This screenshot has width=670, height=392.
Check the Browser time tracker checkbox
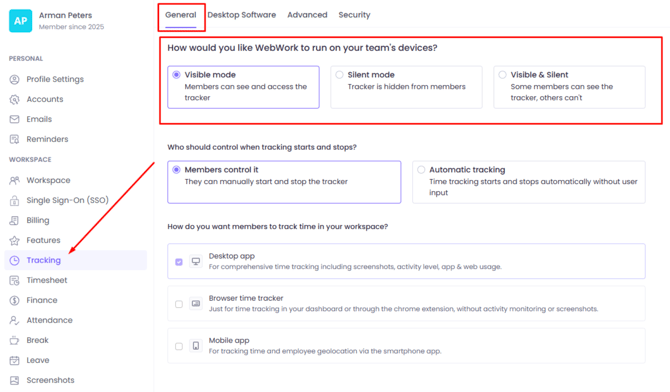[179, 304]
